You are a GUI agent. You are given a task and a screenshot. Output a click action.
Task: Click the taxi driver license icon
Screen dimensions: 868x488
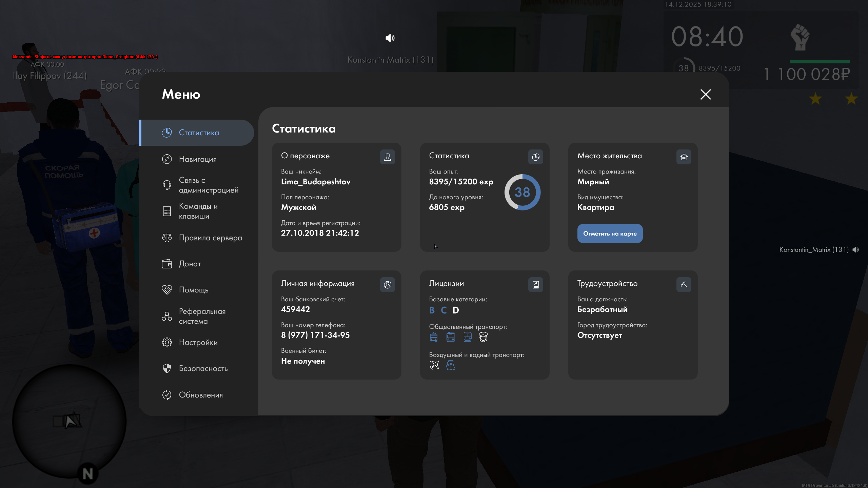click(483, 337)
